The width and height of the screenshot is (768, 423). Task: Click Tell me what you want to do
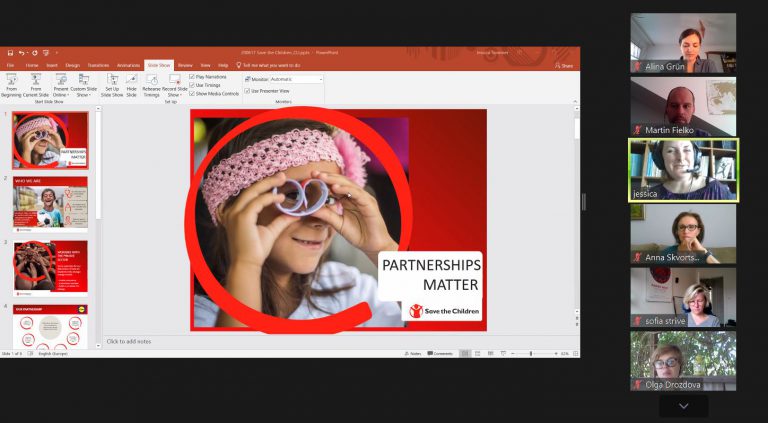click(269, 65)
